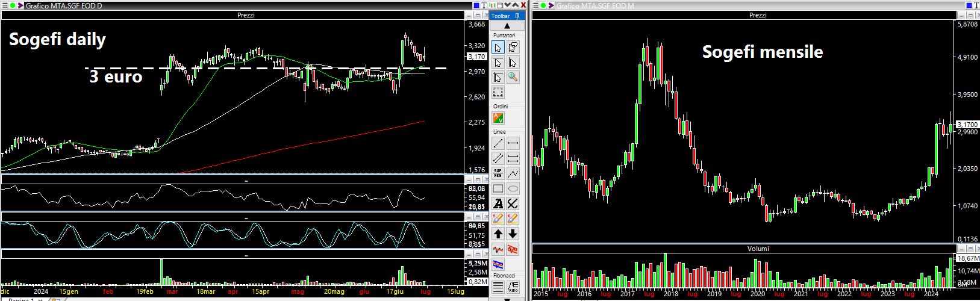The height and width of the screenshot is (301, 980).
Task: Select the red wave line tool
Action: [x=498, y=249]
